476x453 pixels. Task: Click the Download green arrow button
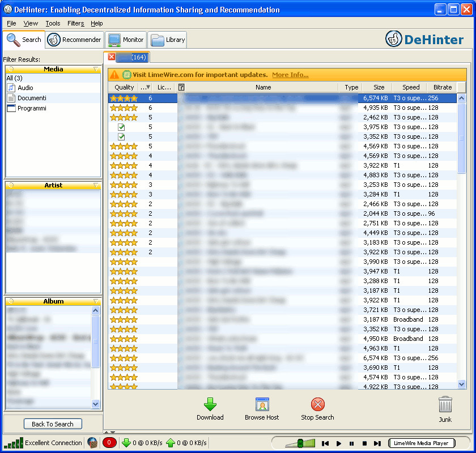tap(210, 409)
